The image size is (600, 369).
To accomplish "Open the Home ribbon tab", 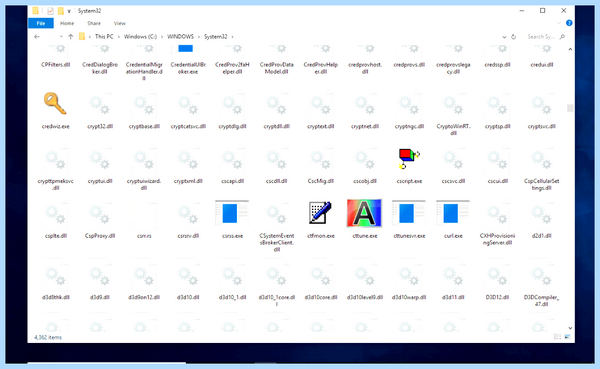I will pyautogui.click(x=67, y=23).
